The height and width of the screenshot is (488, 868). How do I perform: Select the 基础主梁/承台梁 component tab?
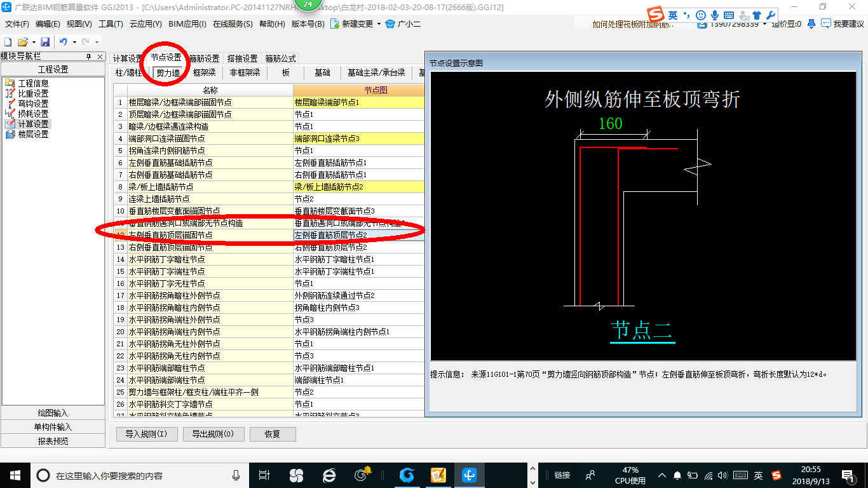coord(376,72)
